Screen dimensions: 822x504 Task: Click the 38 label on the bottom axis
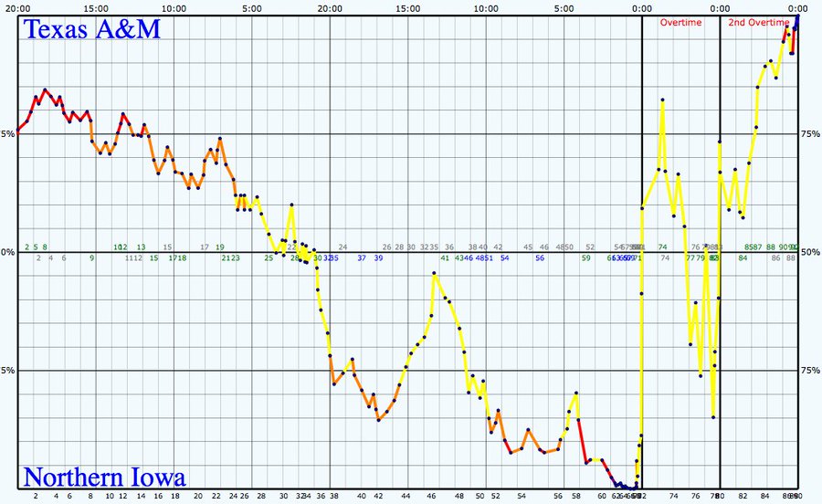[334, 496]
